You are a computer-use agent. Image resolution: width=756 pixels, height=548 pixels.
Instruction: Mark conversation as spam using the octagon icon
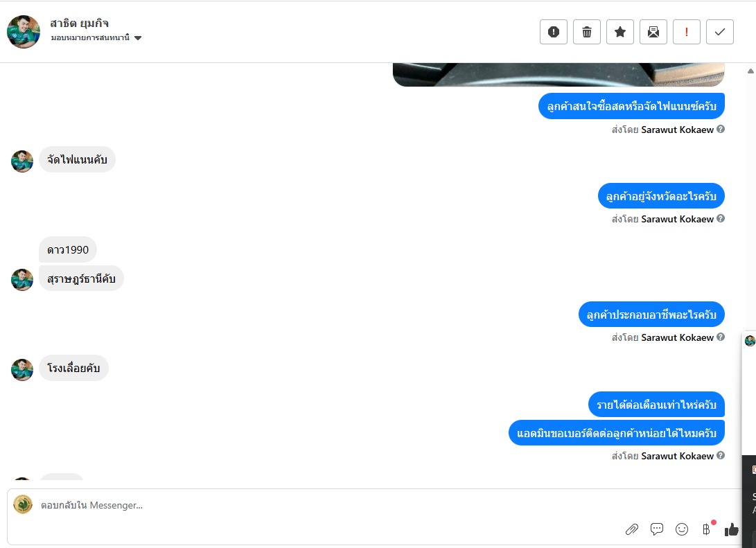tap(554, 32)
